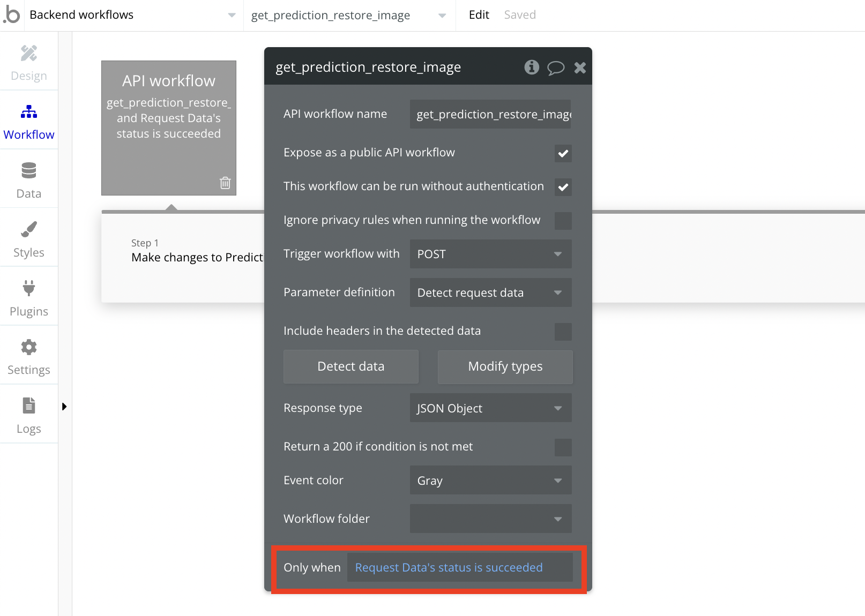Viewport: 865px width, 616px height.
Task: Enable Ignore privacy rules checkbox
Action: [x=563, y=221]
